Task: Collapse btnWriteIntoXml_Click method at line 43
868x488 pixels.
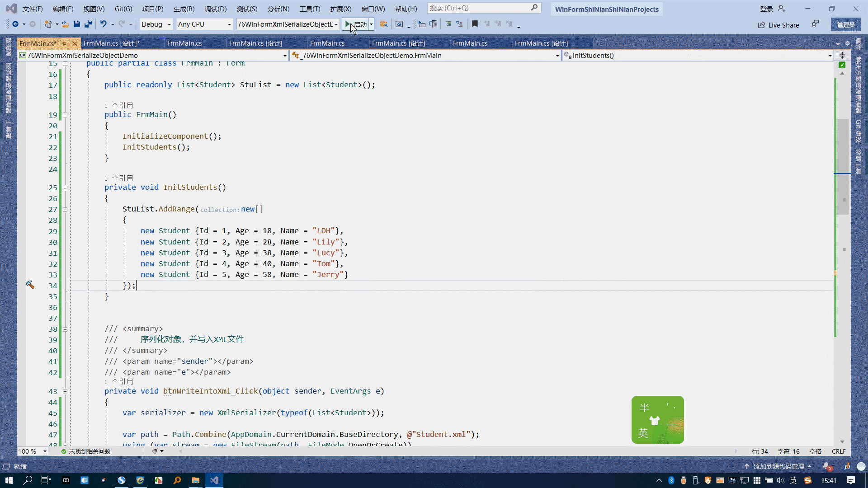Action: click(x=65, y=391)
